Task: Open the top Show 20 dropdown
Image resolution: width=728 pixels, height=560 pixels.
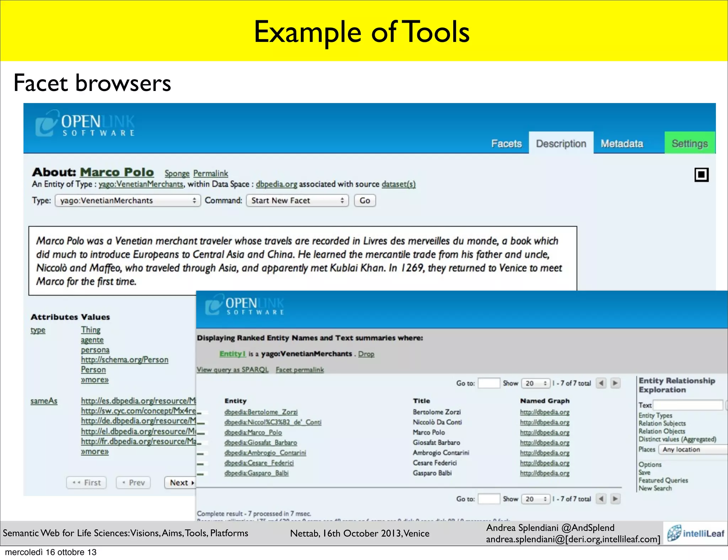Action: (x=535, y=383)
